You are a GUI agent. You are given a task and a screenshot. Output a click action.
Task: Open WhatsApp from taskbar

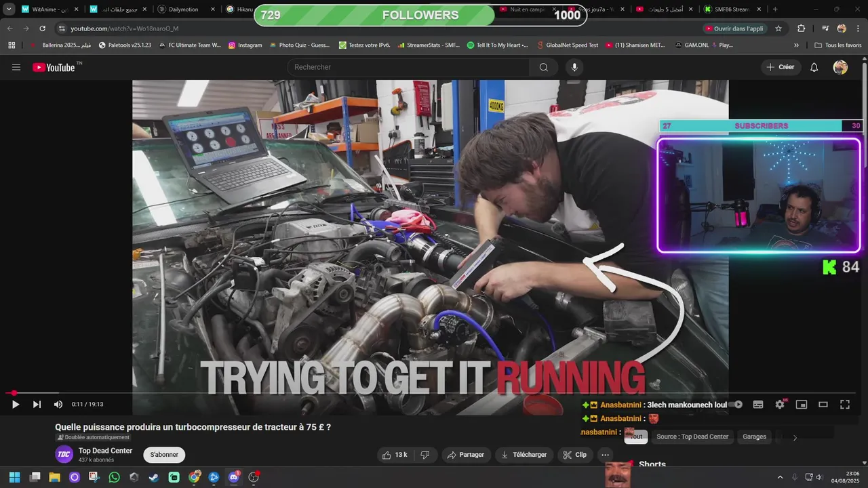click(114, 477)
